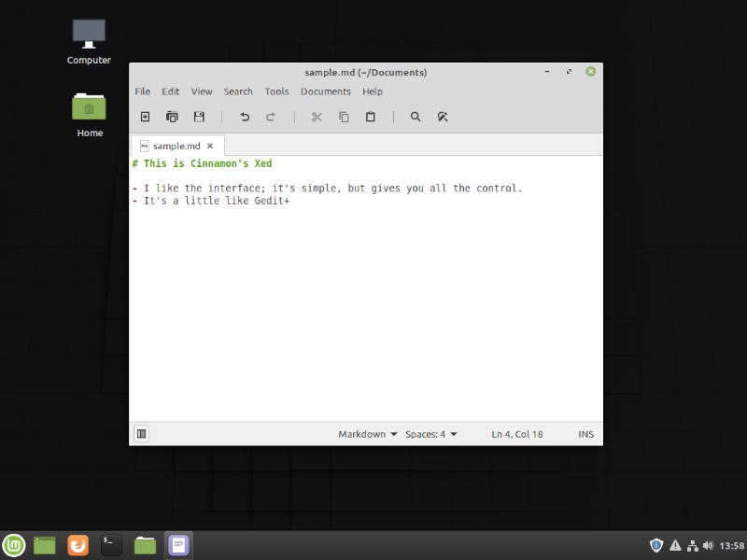This screenshot has height=560, width=747.
Task: Open the Spaces: 4 tab width dropdown
Action: pos(430,434)
